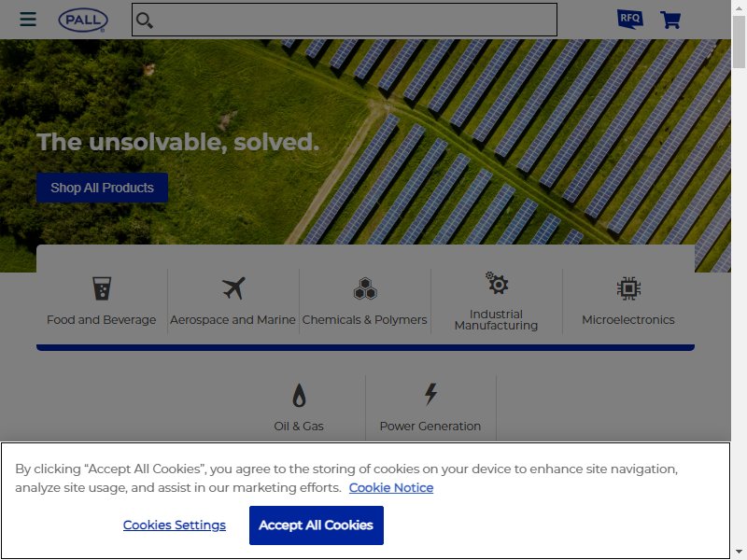Select the Power Generation lightning icon
The width and height of the screenshot is (747, 560).
(430, 394)
